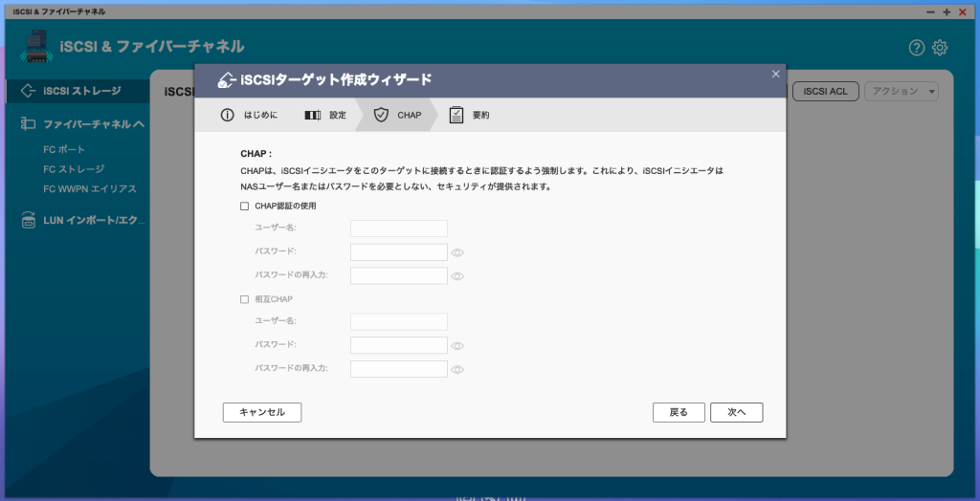Click the キャンセル button

pos(262,412)
